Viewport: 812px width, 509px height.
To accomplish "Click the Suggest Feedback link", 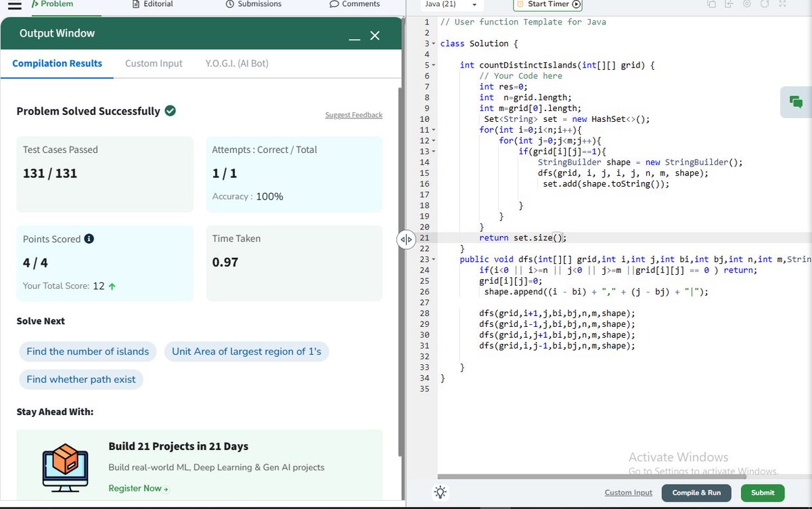I will tap(353, 115).
